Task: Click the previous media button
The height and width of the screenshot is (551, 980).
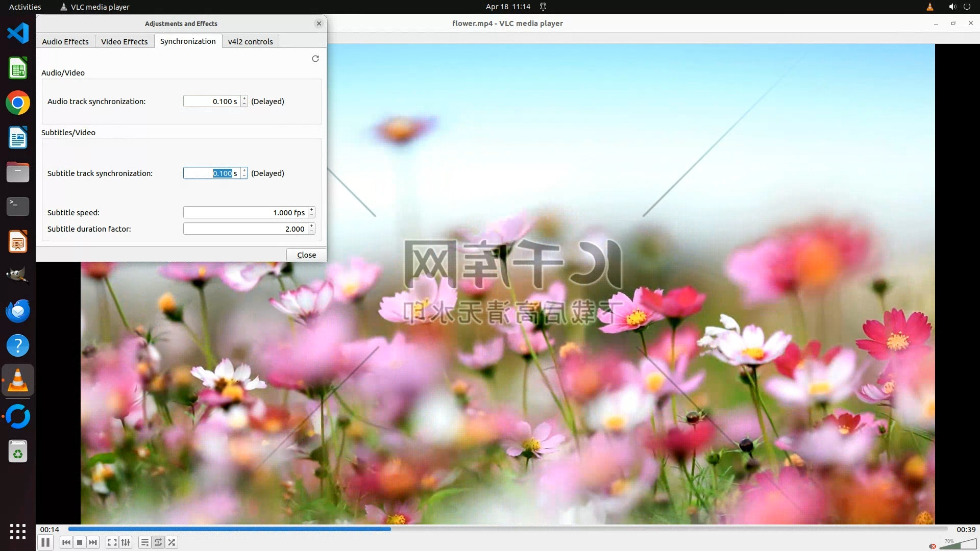Action: [66, 542]
